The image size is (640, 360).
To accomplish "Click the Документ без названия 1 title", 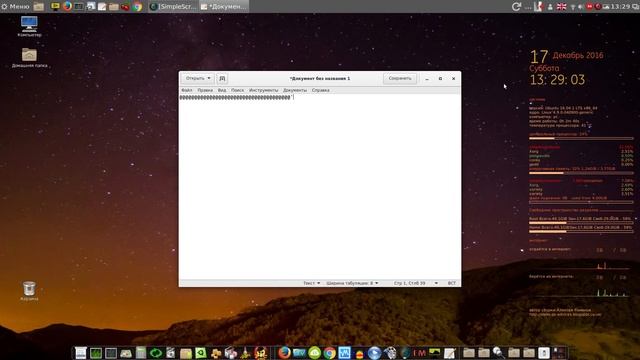I will [x=320, y=78].
